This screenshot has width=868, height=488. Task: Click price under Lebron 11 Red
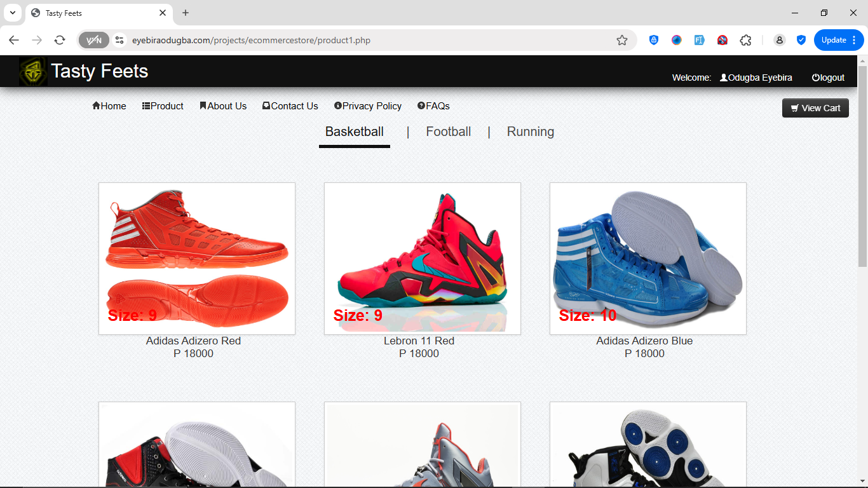[x=419, y=353]
